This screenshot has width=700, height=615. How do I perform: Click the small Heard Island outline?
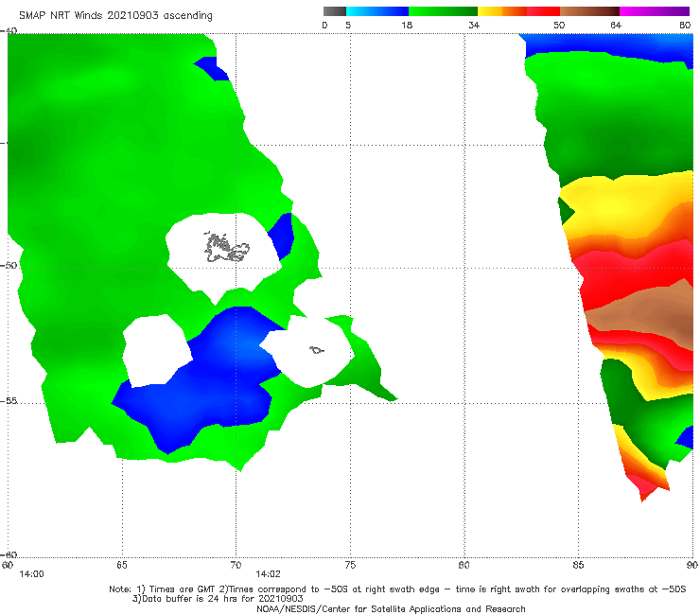point(317,350)
